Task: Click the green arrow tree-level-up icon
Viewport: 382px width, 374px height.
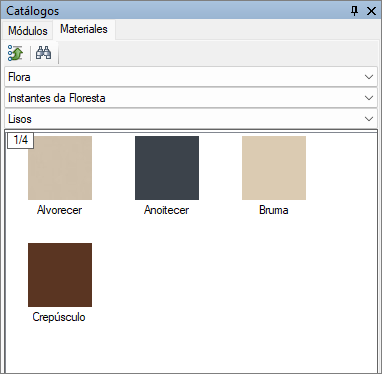Action: (x=15, y=53)
